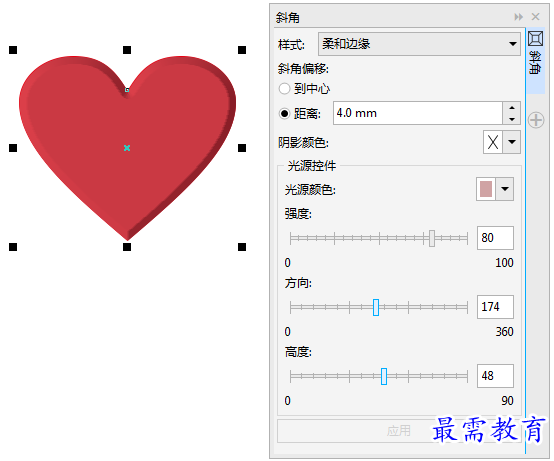Viewport: 554px width, 461px height.
Task: Click the 距离 4.0 mm input field
Action: (x=418, y=113)
